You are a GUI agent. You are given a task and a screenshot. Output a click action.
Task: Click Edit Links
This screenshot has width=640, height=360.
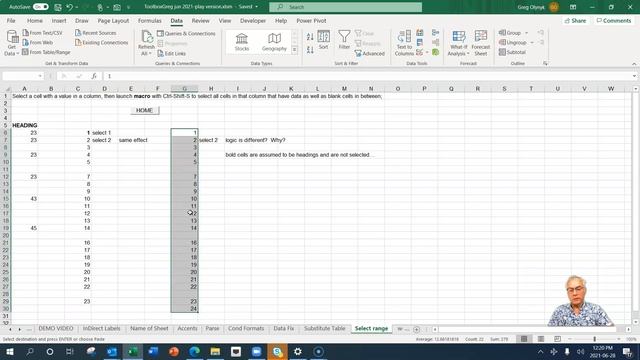tap(171, 53)
